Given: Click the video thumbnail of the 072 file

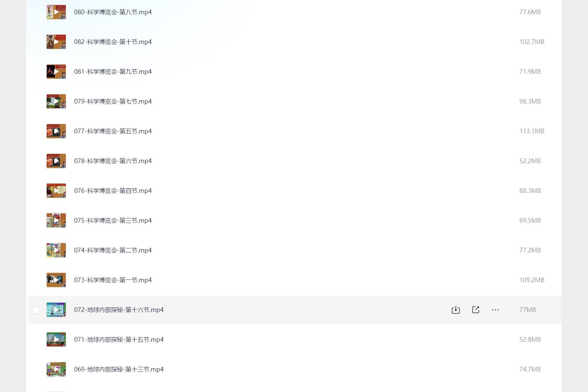Looking at the screenshot, I should 56,310.
